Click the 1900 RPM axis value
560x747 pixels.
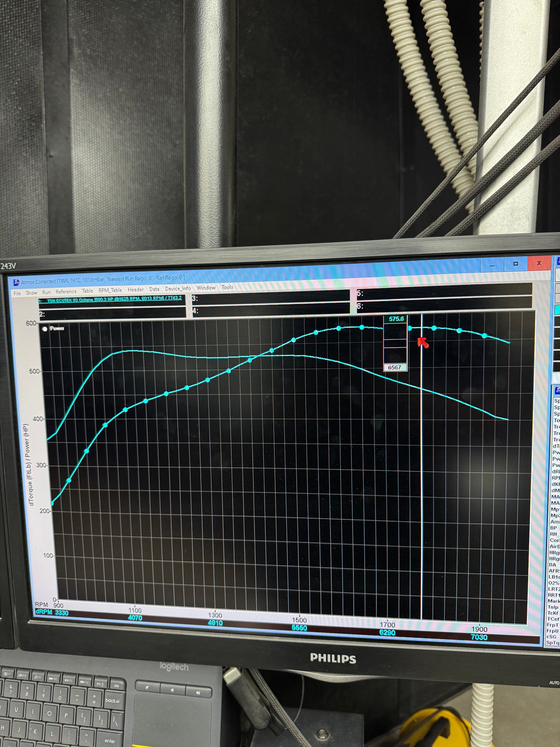[479, 629]
